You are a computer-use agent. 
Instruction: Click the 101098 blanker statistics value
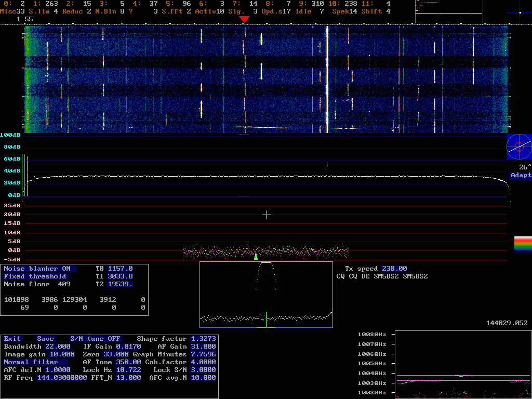click(x=16, y=300)
